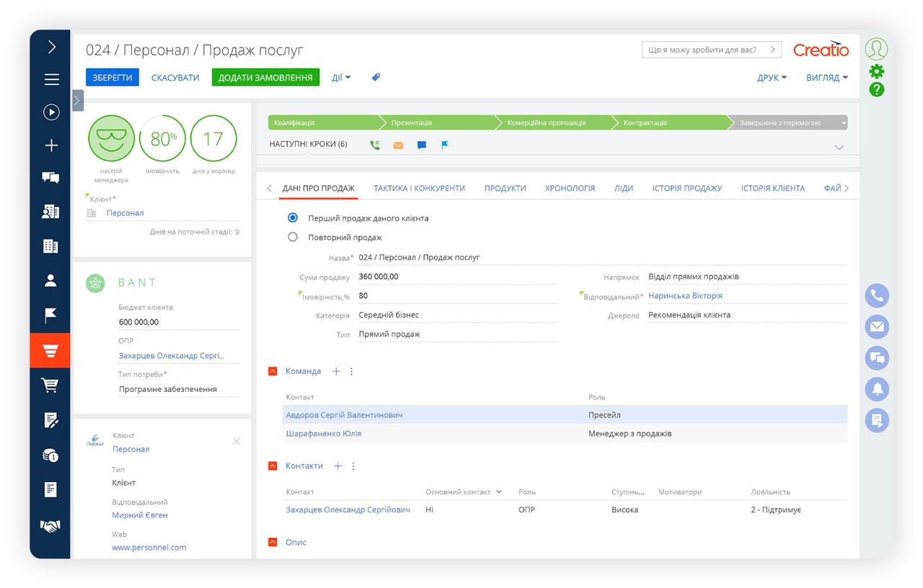
Task: Collapse the Команда section
Action: pyautogui.click(x=273, y=371)
